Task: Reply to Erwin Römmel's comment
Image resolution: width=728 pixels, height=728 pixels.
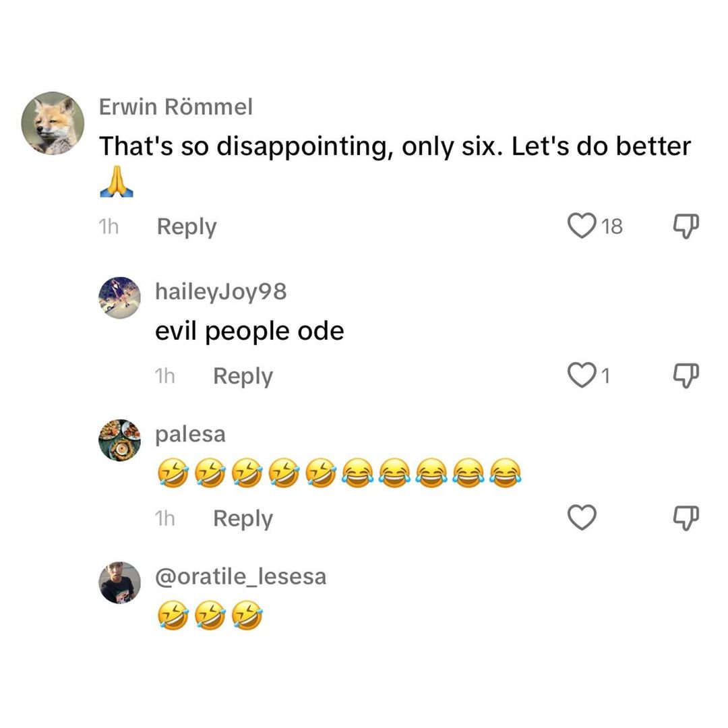Action: 187,227
